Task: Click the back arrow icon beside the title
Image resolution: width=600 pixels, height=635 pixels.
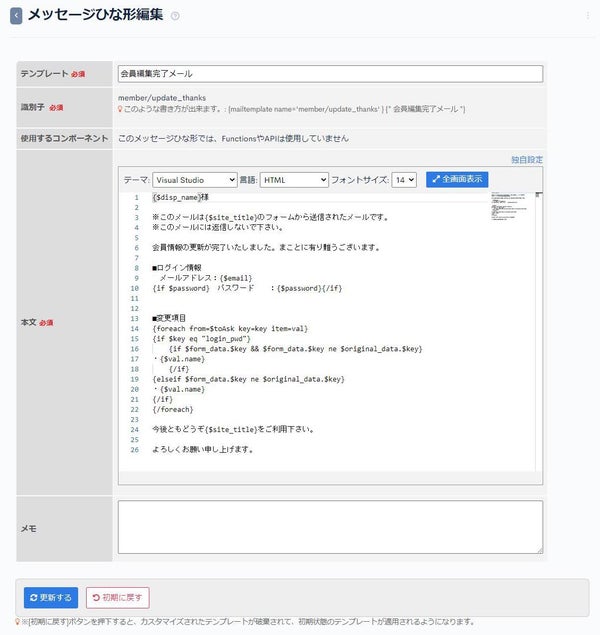Action: [16, 16]
